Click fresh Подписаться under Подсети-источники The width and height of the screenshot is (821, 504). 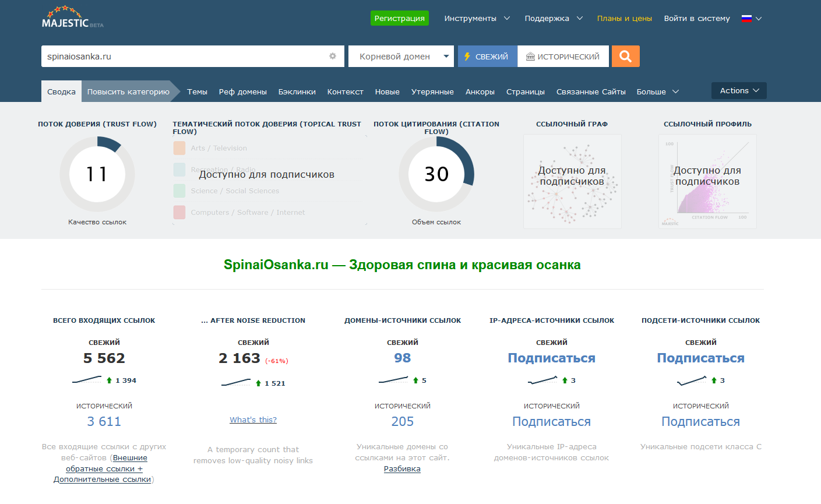(x=701, y=358)
